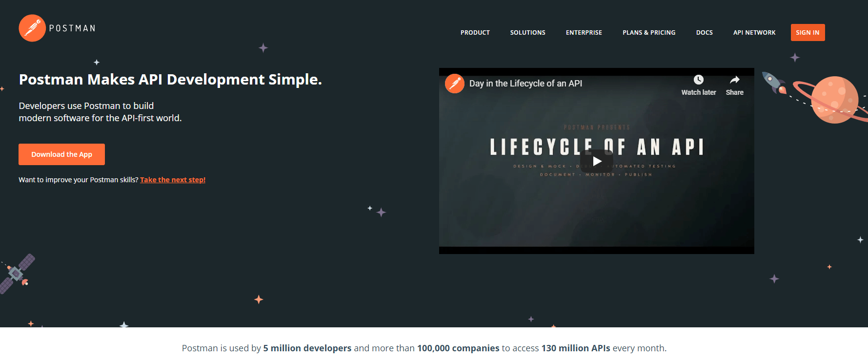Viewport: 868px width, 363px height.
Task: Click 'modern software for the API-first world.' text
Action: pos(100,118)
